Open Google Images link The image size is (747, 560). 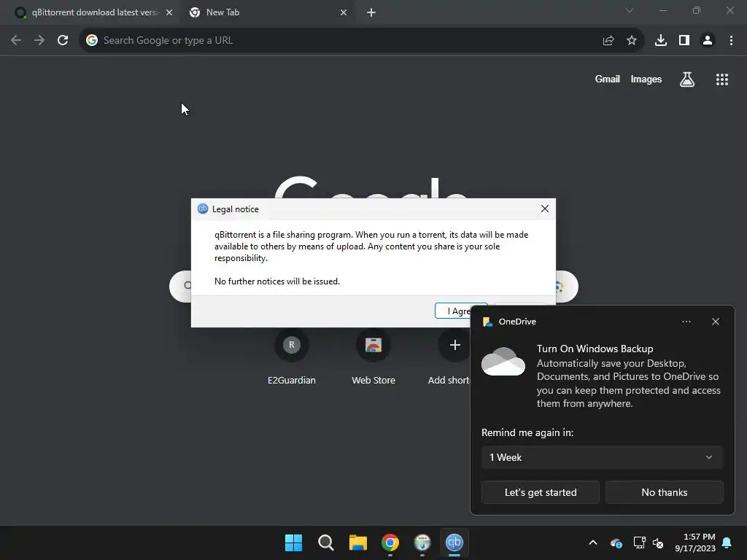point(646,79)
